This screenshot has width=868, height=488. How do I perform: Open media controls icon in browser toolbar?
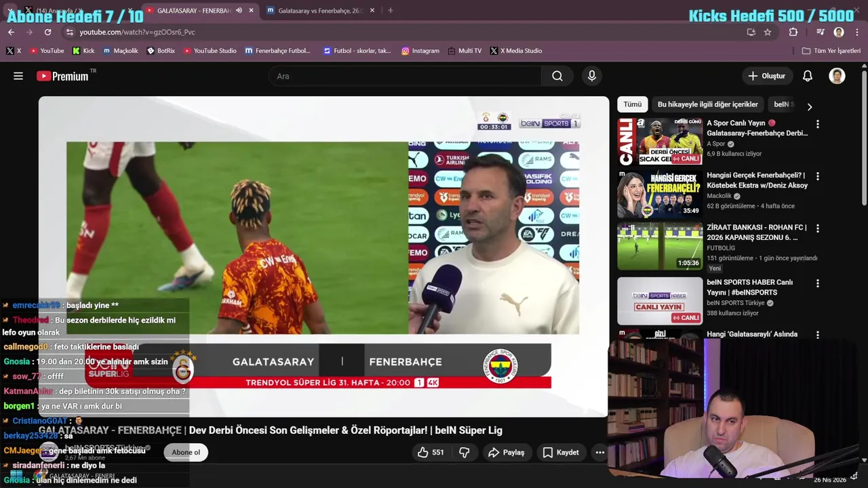point(820,32)
